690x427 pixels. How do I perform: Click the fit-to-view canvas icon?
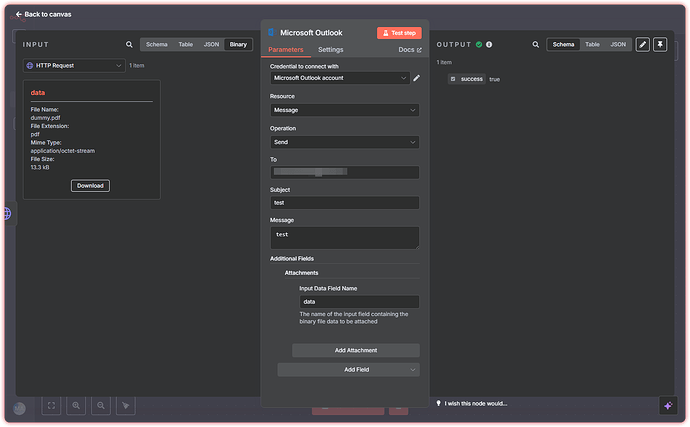(x=51, y=406)
